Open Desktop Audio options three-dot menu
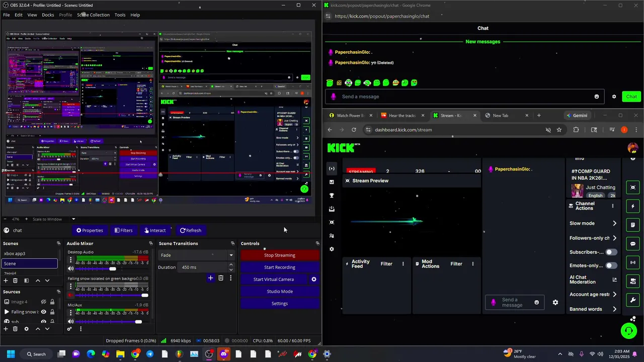Viewport: 644px width, 362px height. click(x=71, y=260)
